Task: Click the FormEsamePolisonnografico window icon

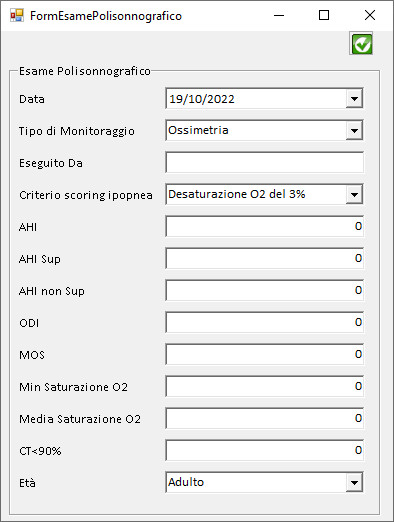Action: (16, 15)
